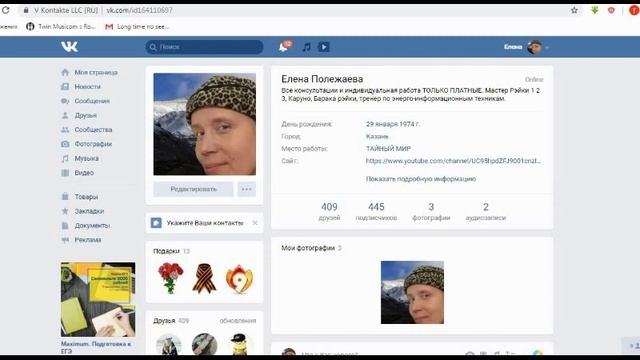640x360 pixels.
Task: Click green download extension icon
Action: click(595, 10)
